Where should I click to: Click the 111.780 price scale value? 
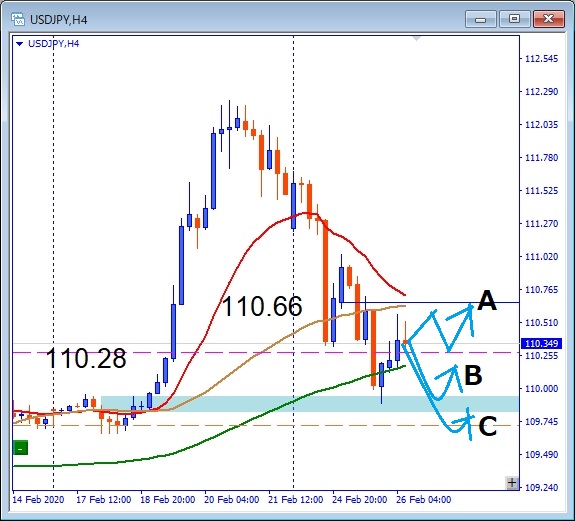[x=542, y=158]
